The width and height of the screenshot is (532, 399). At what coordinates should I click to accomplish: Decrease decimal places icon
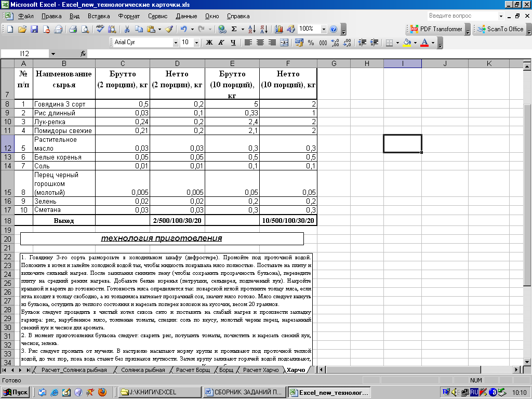coord(347,43)
